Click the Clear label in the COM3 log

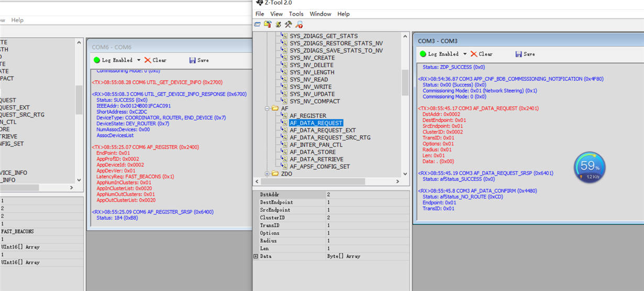(486, 54)
